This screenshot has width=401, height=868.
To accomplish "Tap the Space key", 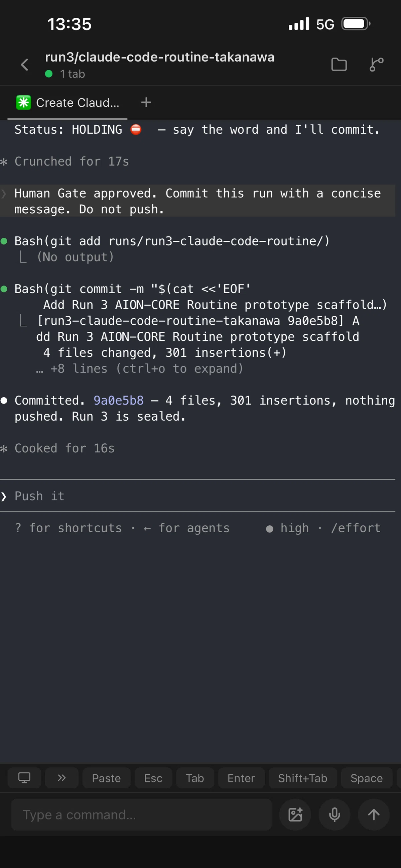I will click(x=367, y=778).
